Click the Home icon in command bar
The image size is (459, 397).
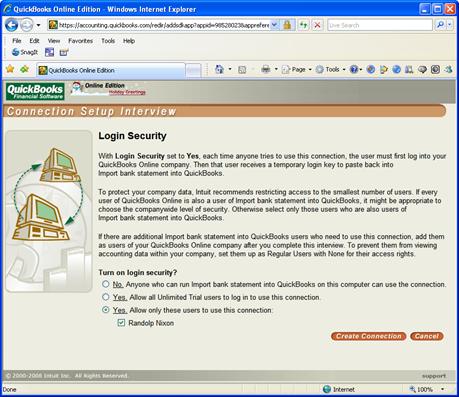[x=219, y=69]
